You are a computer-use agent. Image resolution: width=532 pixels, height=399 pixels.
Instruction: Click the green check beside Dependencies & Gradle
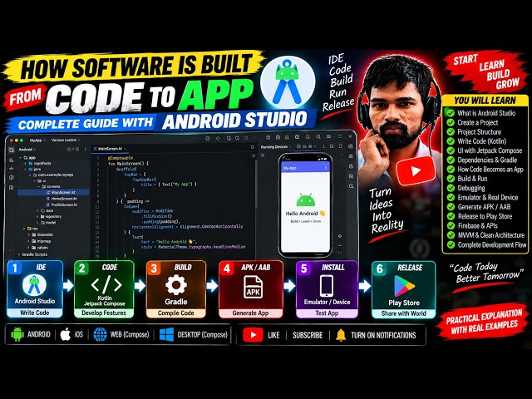[x=451, y=160]
